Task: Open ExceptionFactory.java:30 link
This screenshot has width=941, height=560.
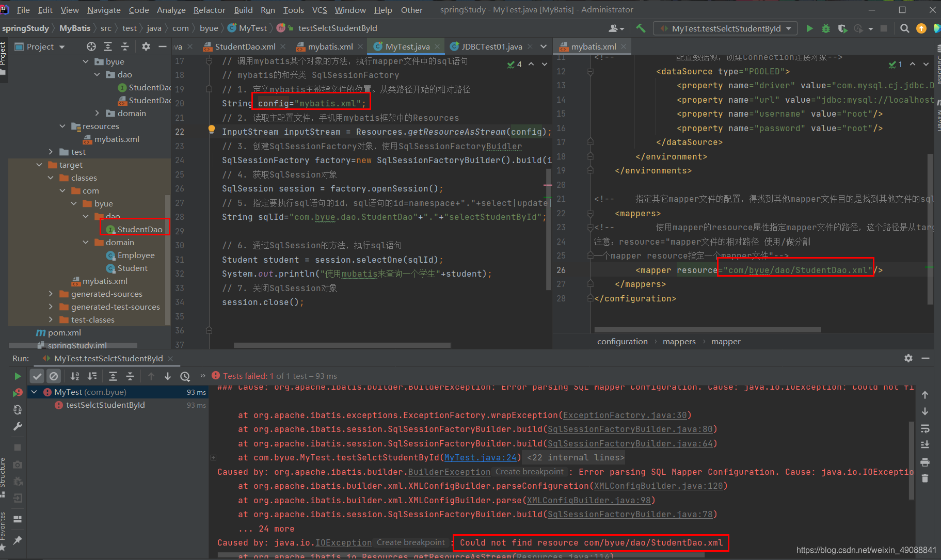Action: [625, 415]
